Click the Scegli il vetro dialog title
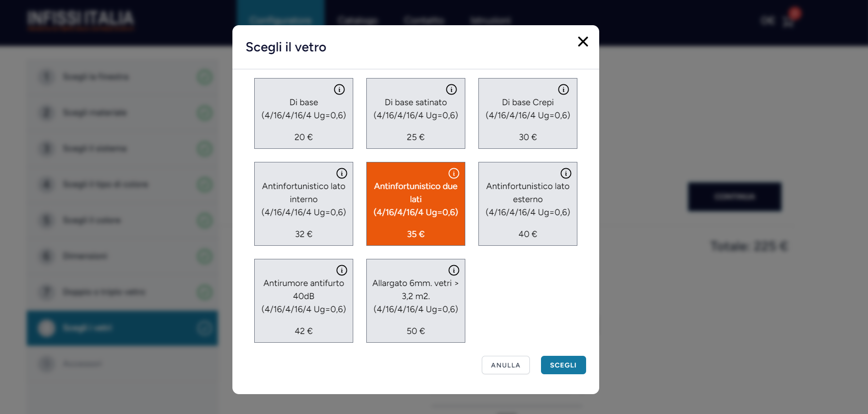 coord(286,47)
